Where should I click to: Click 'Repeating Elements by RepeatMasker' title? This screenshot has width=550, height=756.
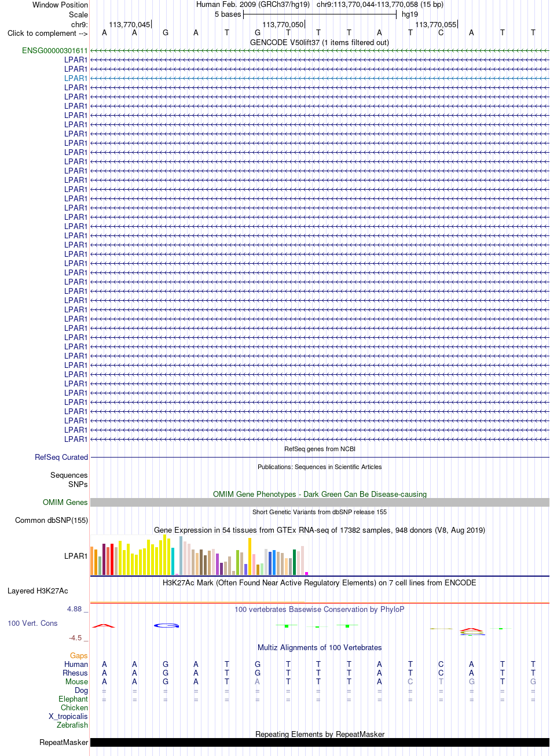(x=320, y=734)
